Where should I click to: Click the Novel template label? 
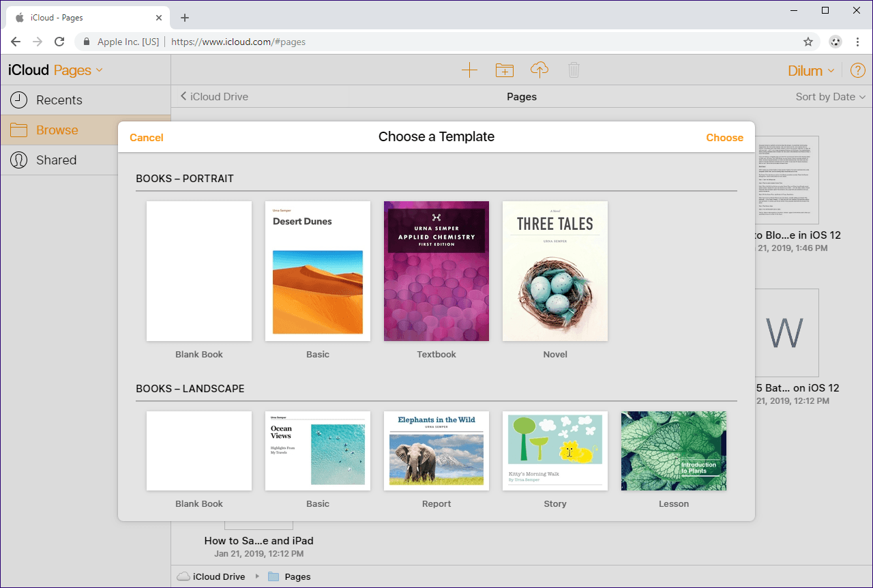click(555, 355)
